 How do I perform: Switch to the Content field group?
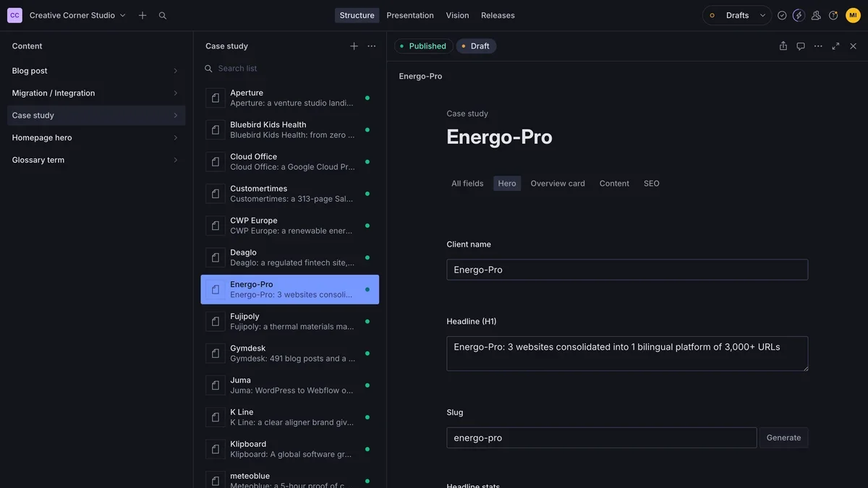pyautogui.click(x=614, y=184)
